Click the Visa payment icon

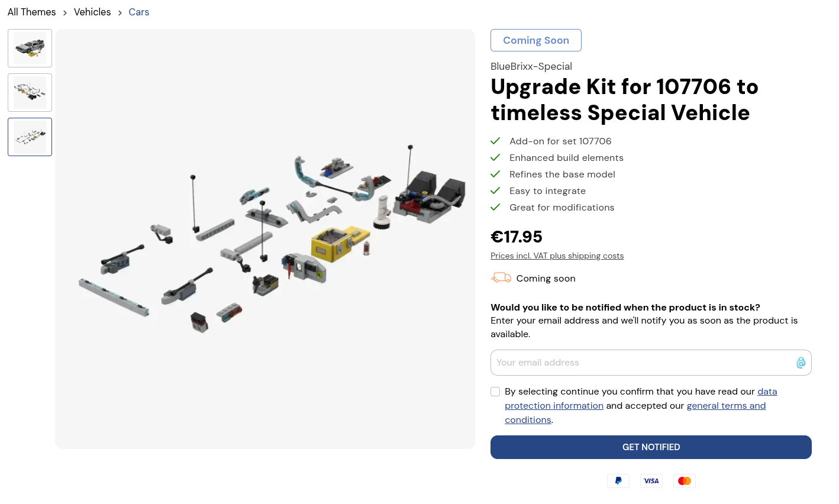(x=651, y=481)
